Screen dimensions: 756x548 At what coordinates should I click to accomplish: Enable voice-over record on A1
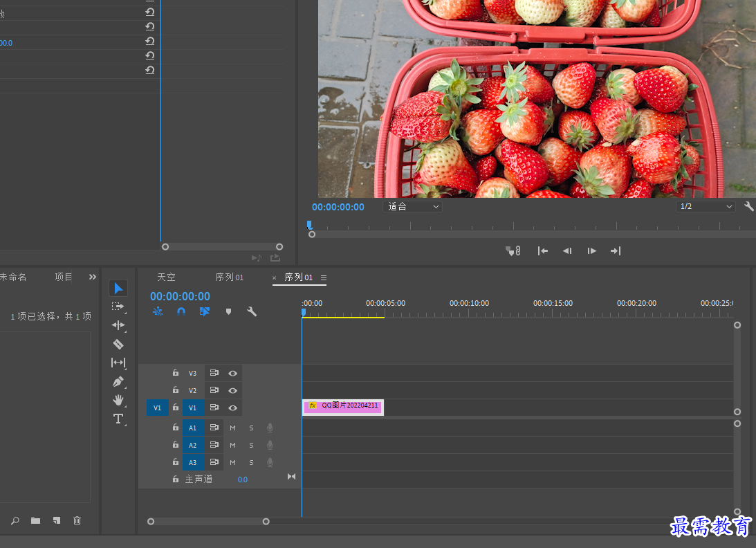[270, 428]
